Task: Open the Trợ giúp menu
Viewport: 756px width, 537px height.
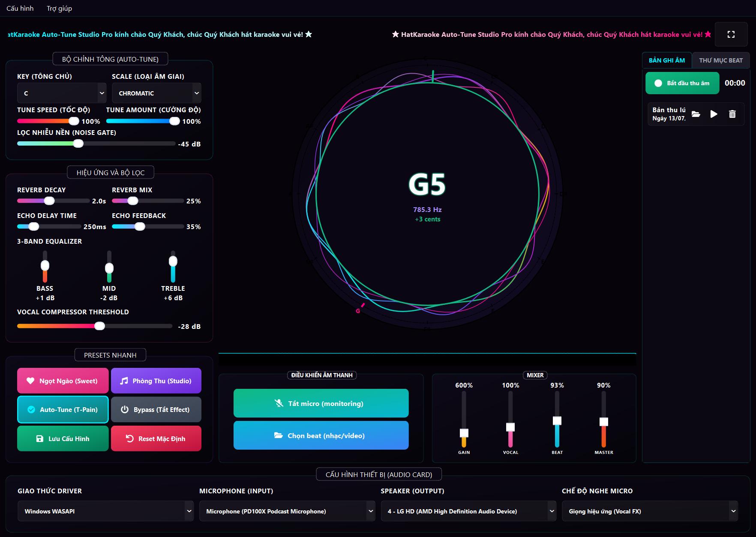Action: [x=59, y=8]
